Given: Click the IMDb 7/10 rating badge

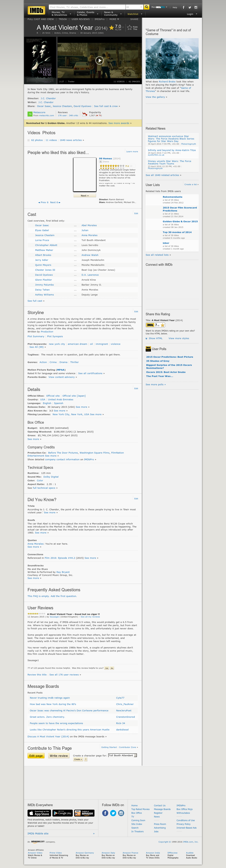Looking at the screenshot, I should (x=155, y=325).
